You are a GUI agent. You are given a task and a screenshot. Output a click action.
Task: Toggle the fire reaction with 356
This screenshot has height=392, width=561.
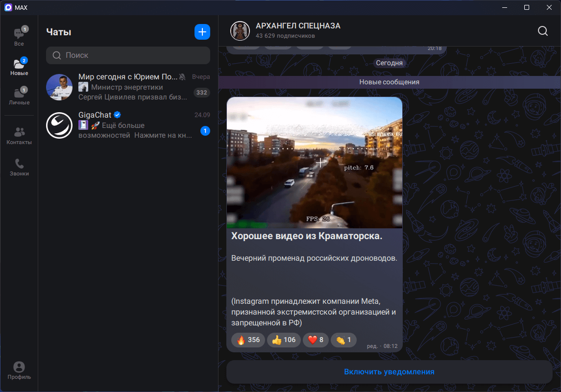(248, 340)
